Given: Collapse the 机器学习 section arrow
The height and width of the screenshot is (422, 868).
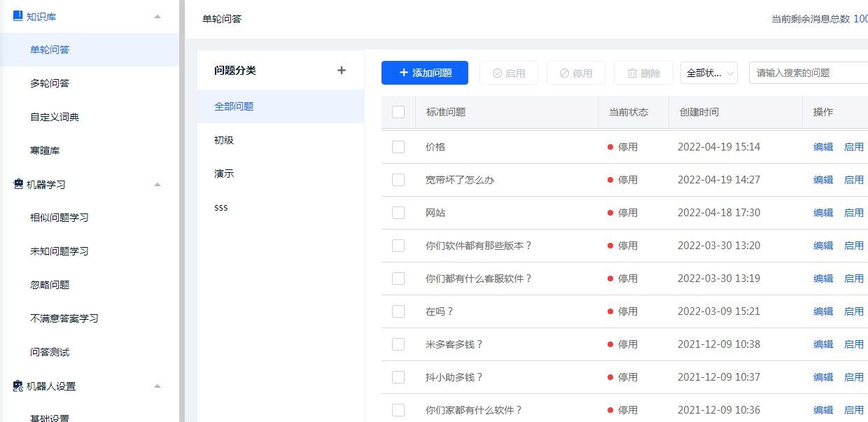Looking at the screenshot, I should click(x=157, y=184).
